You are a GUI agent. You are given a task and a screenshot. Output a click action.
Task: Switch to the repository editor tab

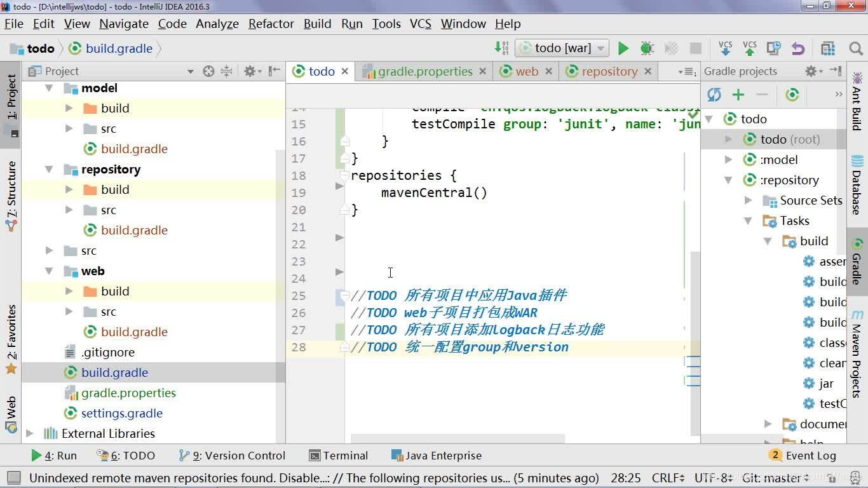[x=609, y=72]
